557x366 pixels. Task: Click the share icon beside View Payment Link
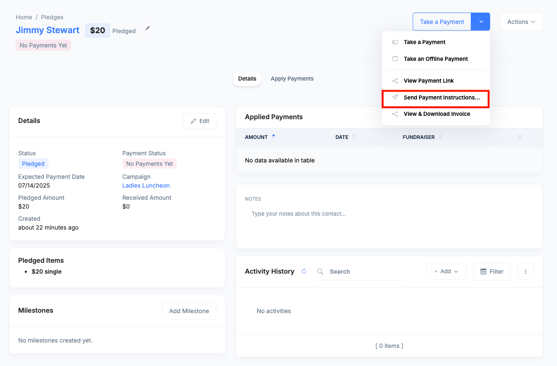click(x=395, y=81)
